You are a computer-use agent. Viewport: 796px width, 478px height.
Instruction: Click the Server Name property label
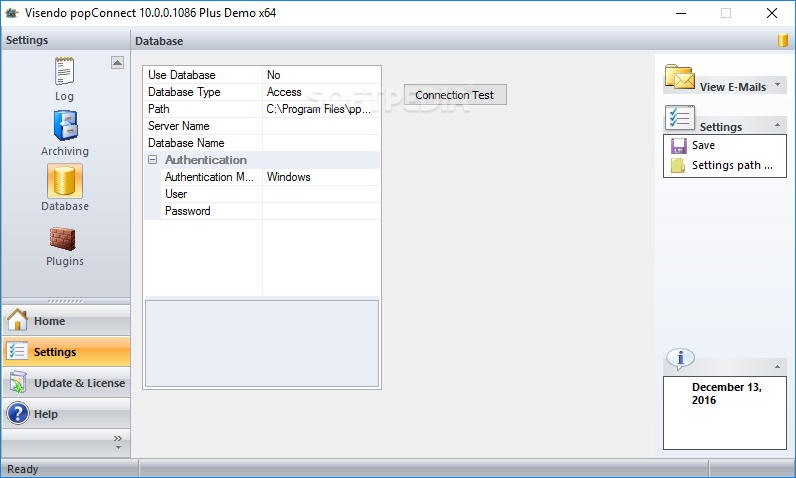pos(179,126)
